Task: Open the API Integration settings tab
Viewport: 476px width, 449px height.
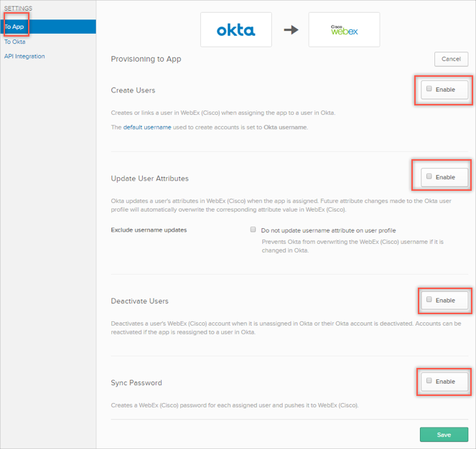Action: pyautogui.click(x=24, y=56)
